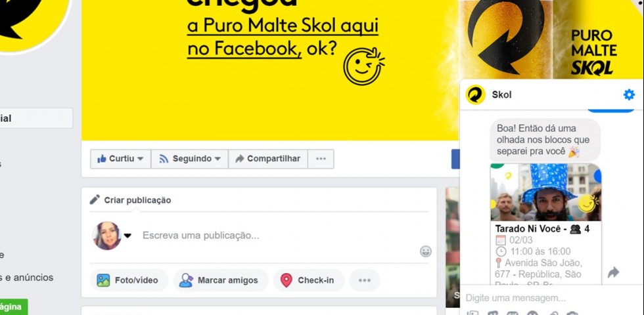The image size is (644, 315).
Task: Open the profile selector arrow beside the avatar
Action: pyautogui.click(x=127, y=236)
